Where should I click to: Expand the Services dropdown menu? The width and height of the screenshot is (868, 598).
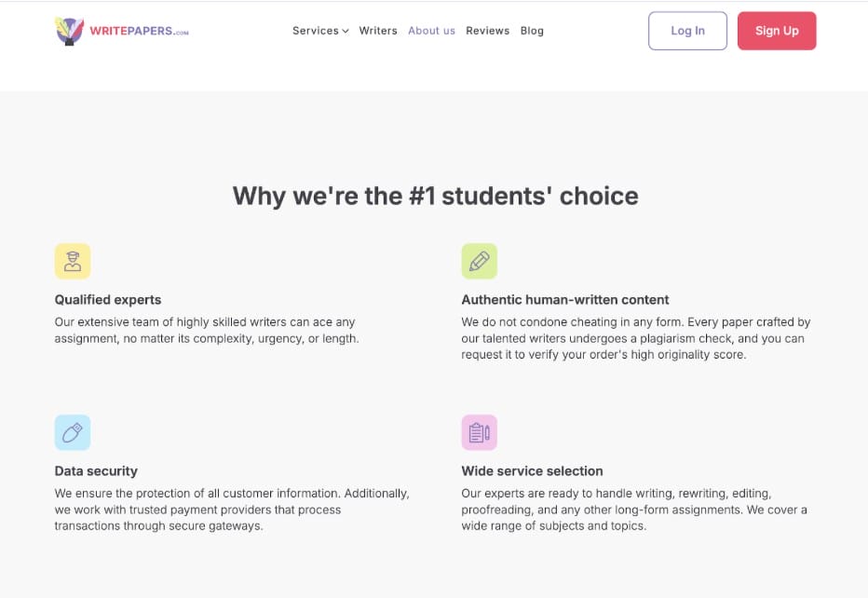(316, 31)
